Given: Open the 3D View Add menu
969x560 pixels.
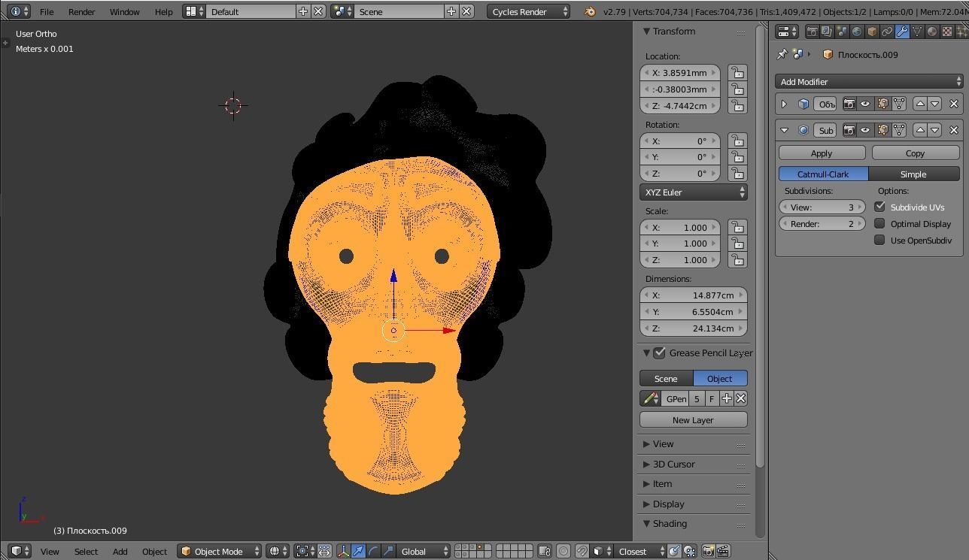Looking at the screenshot, I should [120, 551].
